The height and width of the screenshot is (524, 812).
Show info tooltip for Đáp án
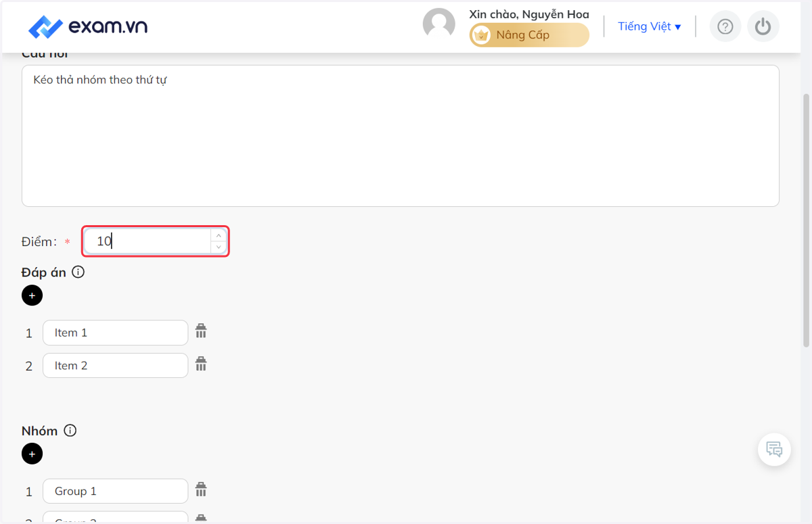pos(78,272)
